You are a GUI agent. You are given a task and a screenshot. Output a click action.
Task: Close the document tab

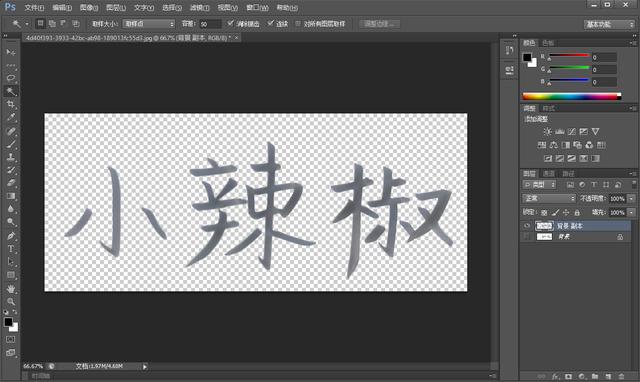coord(236,38)
